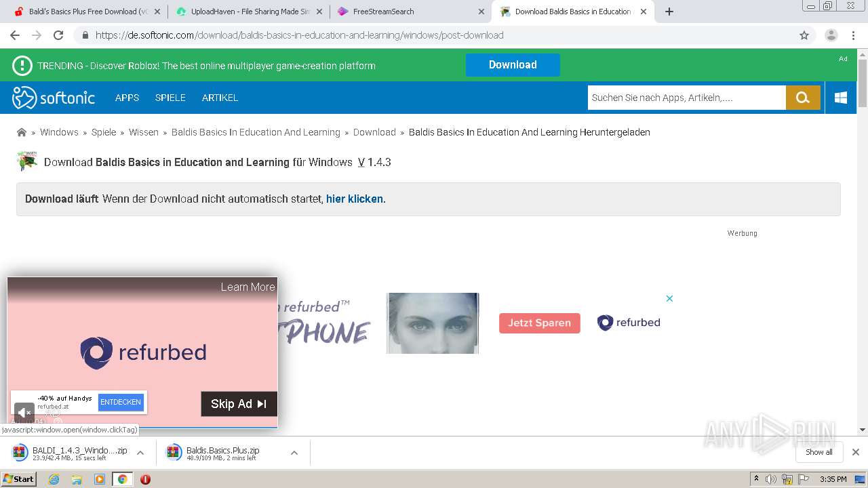Open the APPS menu

(x=127, y=98)
